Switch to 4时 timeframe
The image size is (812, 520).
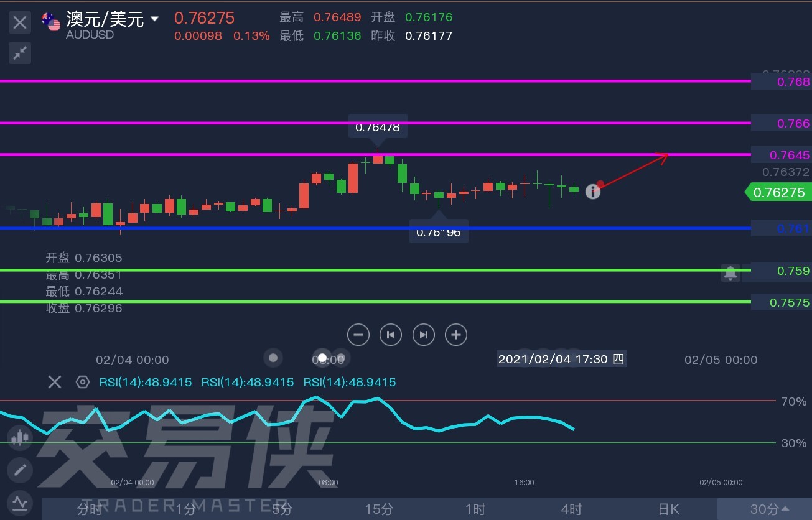[571, 509]
